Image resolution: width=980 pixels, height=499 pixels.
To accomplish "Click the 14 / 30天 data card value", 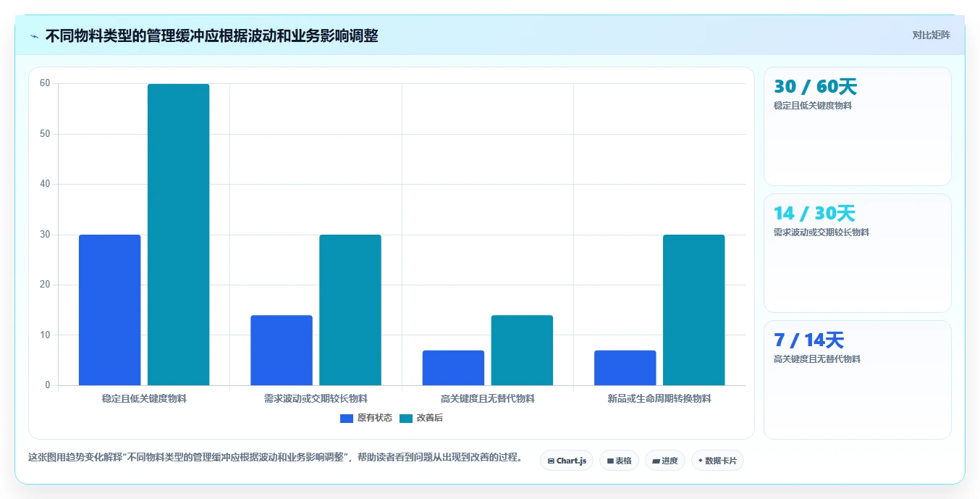I will point(814,214).
